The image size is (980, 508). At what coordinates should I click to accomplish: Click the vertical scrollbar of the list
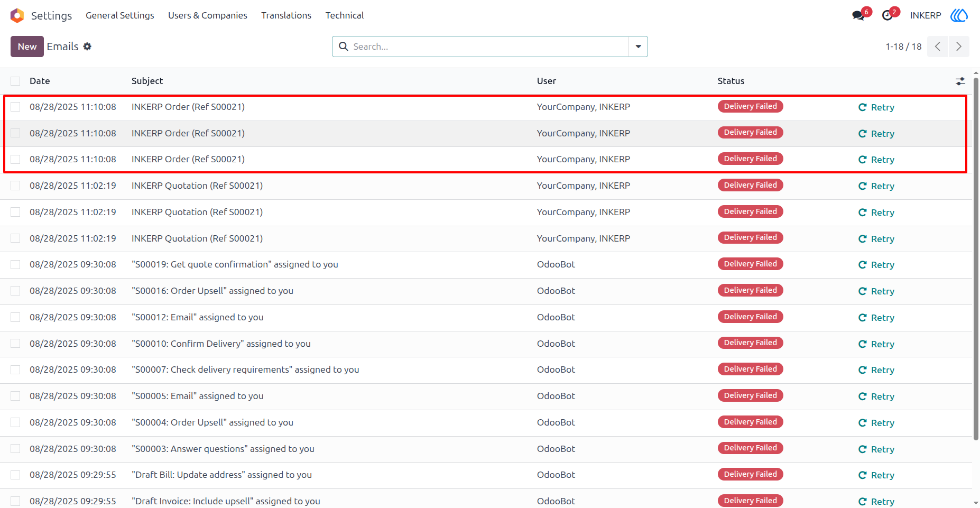point(976,259)
